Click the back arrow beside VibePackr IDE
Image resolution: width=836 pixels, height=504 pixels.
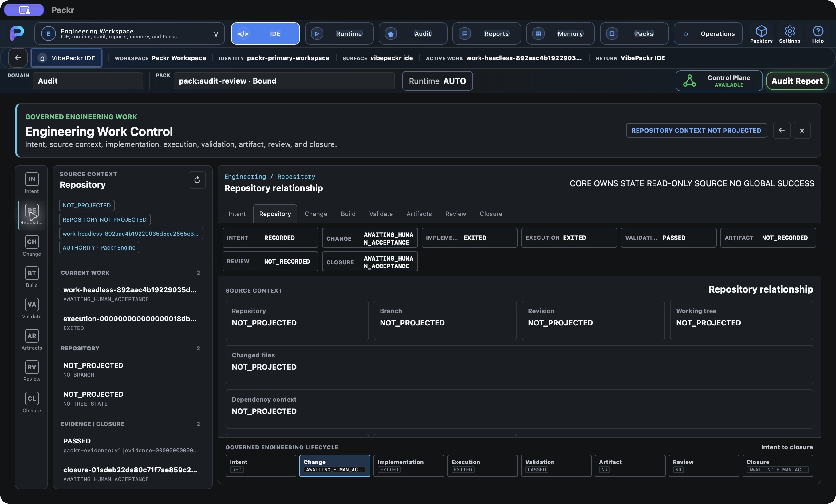[18, 58]
